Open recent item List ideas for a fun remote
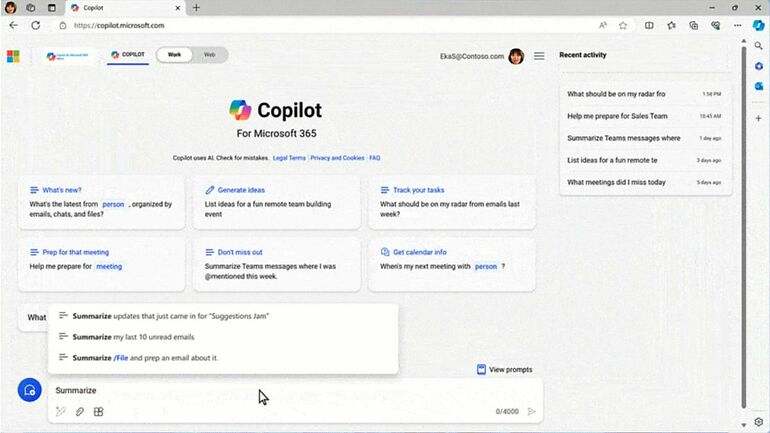Viewport: 770px width, 433px height. coord(645,160)
